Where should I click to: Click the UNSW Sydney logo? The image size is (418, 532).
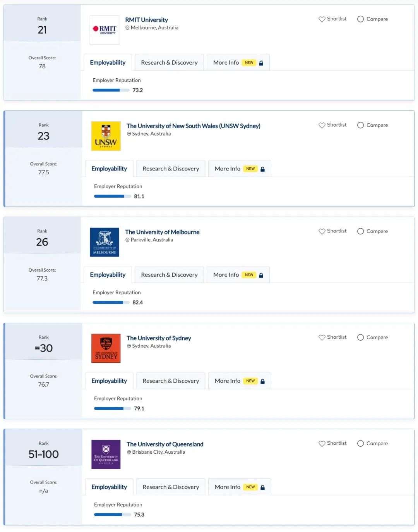[106, 136]
